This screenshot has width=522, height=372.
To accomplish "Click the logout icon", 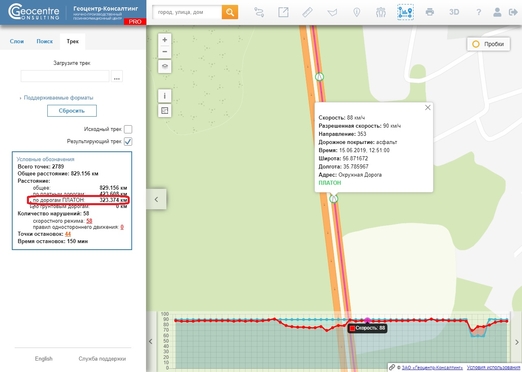I will coord(513,12).
